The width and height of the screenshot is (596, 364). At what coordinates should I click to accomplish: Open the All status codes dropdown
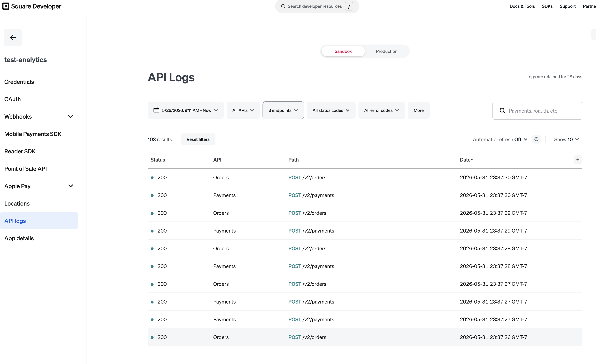(x=331, y=110)
